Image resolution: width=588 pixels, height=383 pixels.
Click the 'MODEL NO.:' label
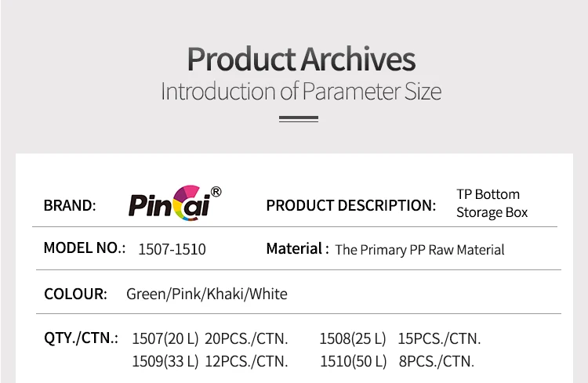click(x=85, y=248)
